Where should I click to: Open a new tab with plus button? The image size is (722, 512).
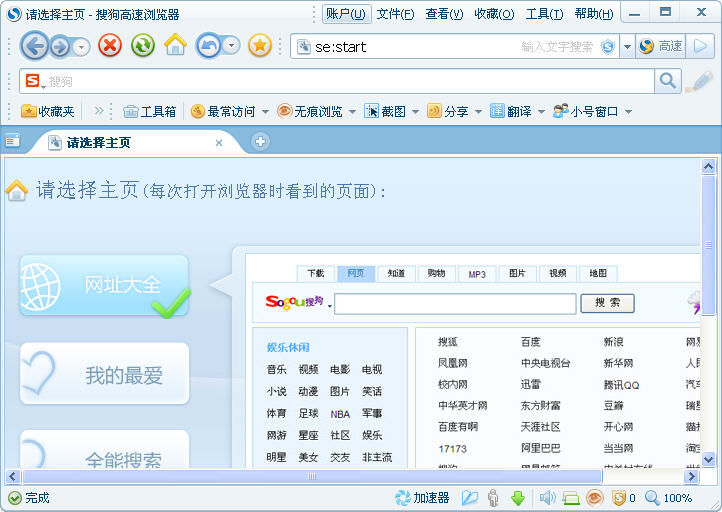[x=260, y=141]
